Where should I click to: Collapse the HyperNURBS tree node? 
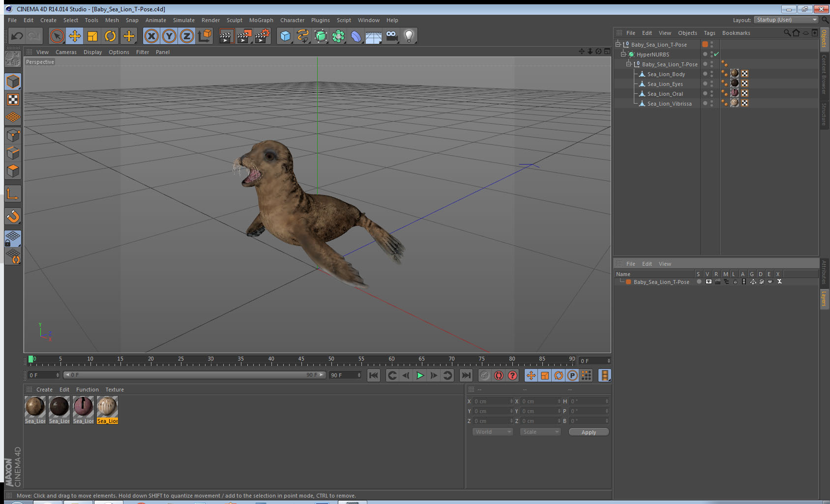tap(623, 54)
